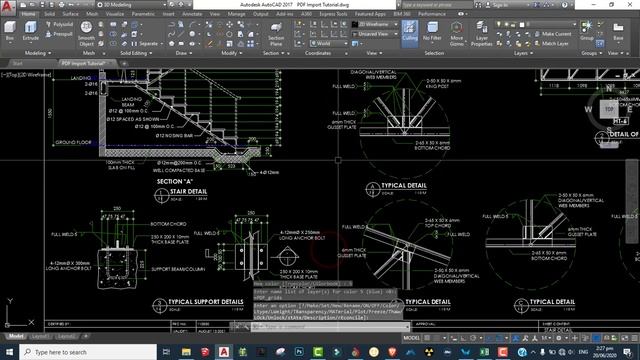The height and width of the screenshot is (360, 640).
Task: Add new drawing tab with plus button
Action: point(124,63)
